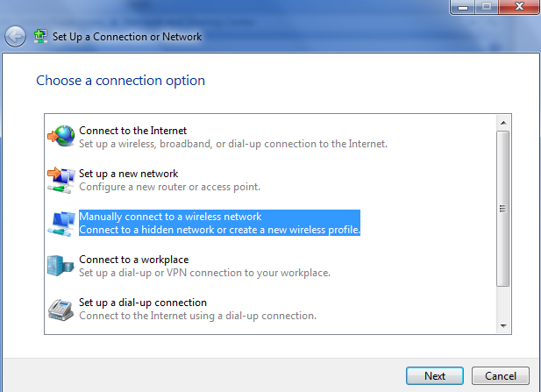Select Connect to a workplace option

tap(204, 266)
